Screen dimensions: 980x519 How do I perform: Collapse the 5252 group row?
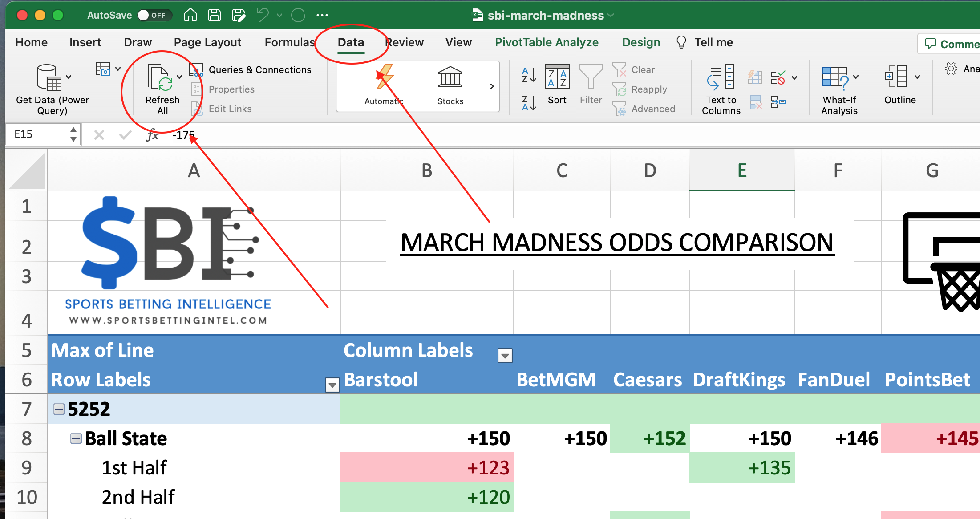point(59,409)
